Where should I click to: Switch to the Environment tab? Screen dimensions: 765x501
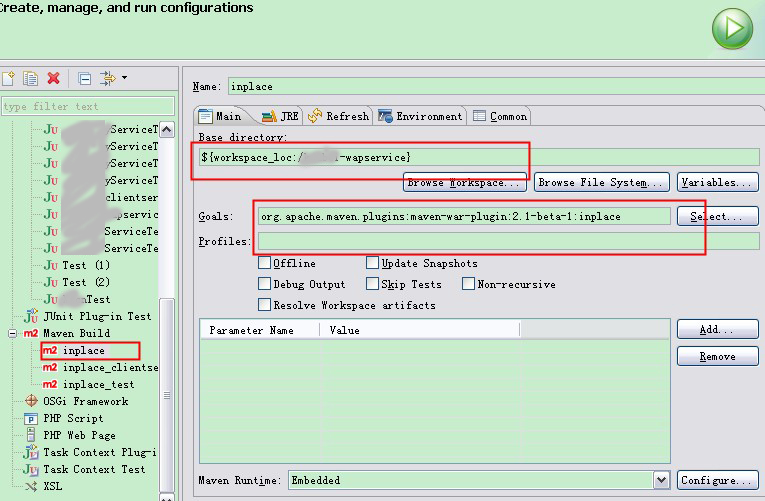pyautogui.click(x=420, y=117)
